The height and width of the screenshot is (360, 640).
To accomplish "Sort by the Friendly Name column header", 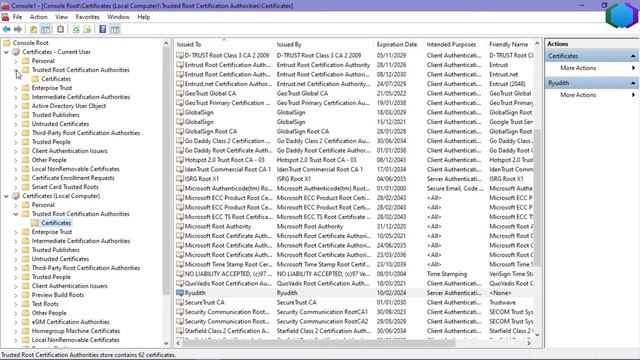I will tap(510, 44).
